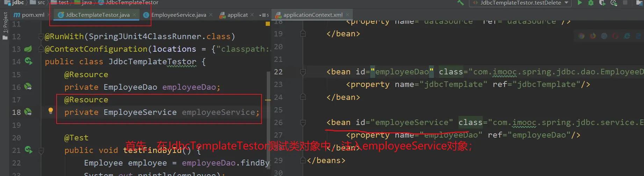Click the yellow intention lightbulb on line 18
This screenshot has height=176, width=644.
(51, 111)
